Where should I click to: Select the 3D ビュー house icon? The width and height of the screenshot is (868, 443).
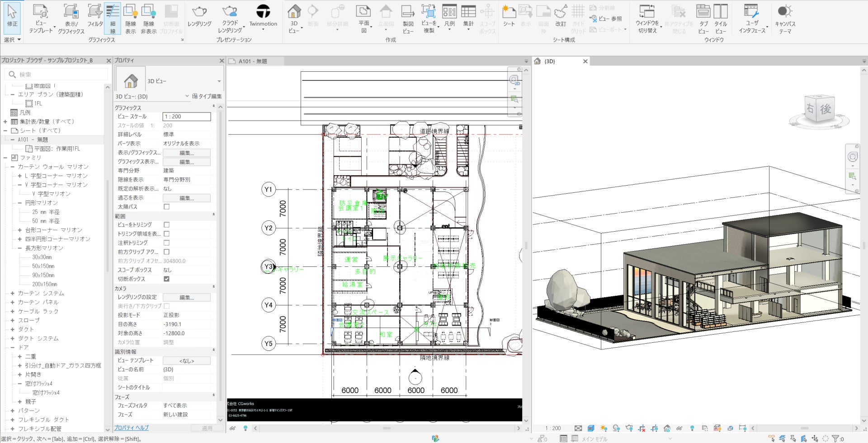coord(294,12)
